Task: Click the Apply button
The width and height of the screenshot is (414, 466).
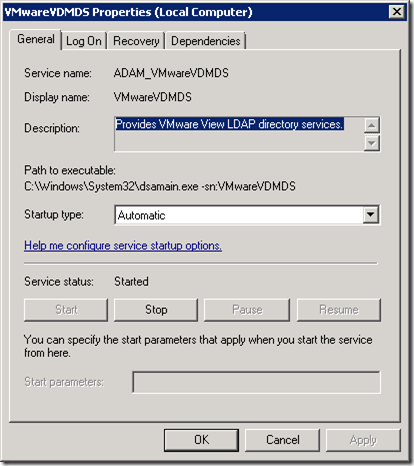Action: 363,440
